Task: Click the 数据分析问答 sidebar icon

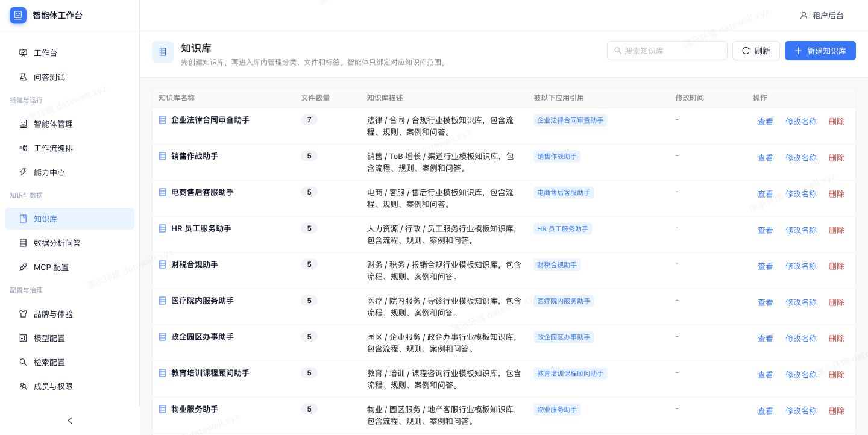Action: click(24, 243)
